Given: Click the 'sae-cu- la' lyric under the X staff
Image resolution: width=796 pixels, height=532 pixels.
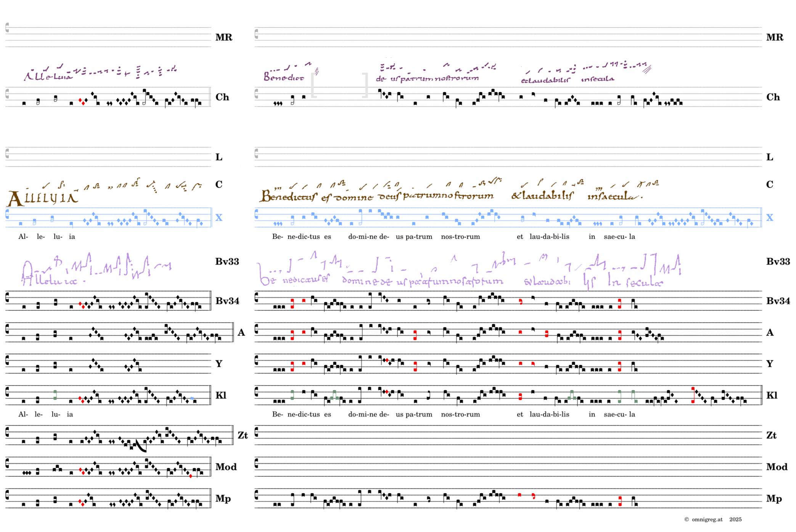Looking at the screenshot, I should pyautogui.click(x=619, y=237).
